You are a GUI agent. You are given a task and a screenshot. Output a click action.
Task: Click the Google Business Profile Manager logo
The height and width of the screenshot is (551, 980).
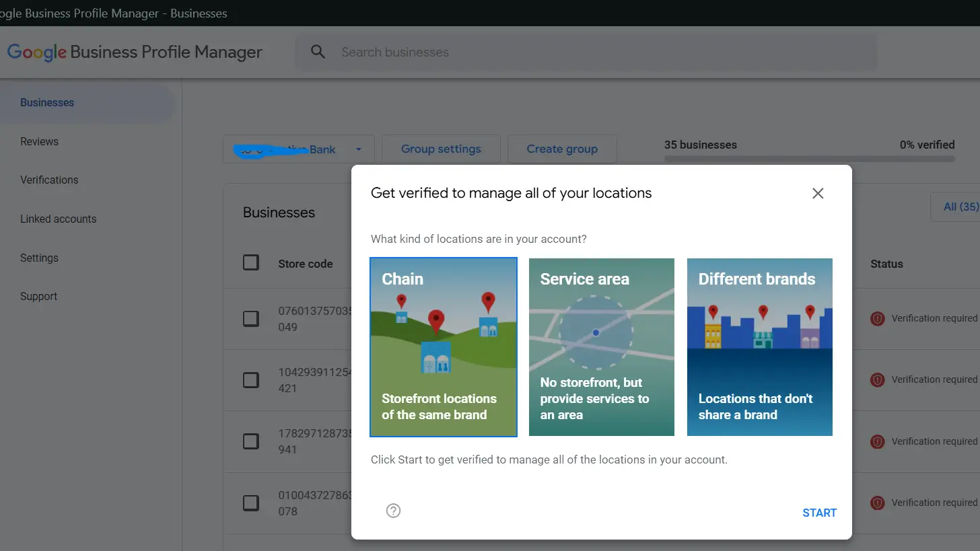(135, 52)
